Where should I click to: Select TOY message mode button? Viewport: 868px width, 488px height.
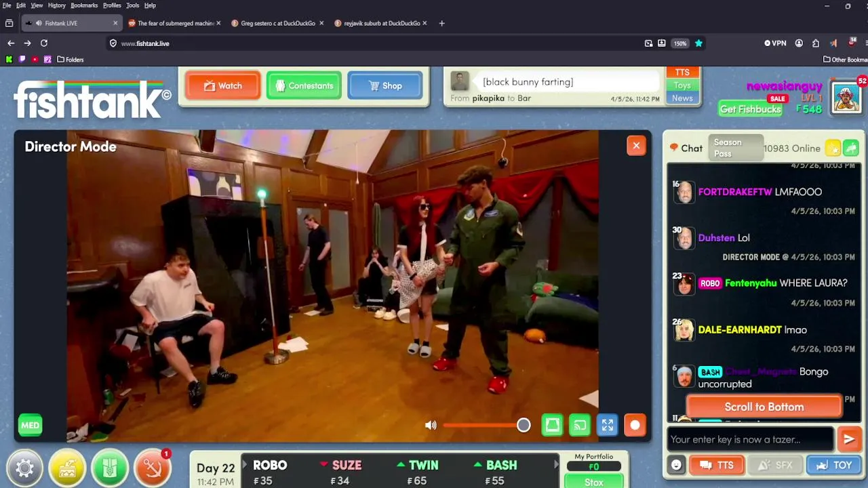(x=833, y=465)
